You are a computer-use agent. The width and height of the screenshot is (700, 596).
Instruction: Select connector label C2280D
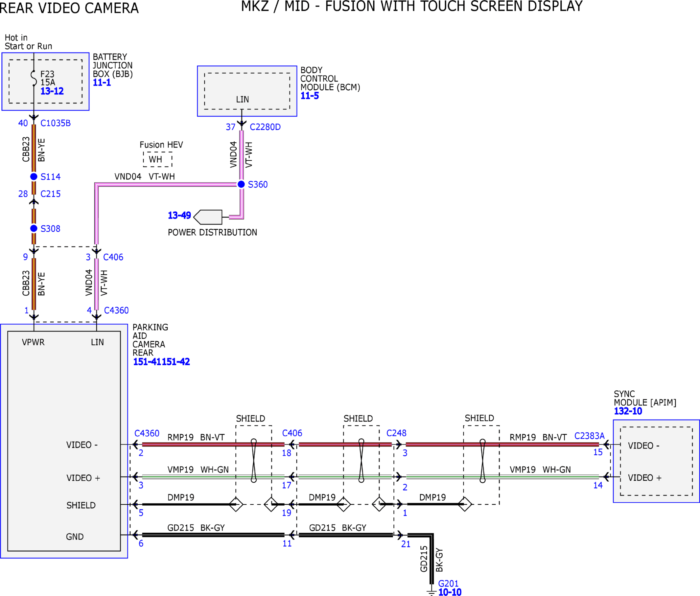265,127
